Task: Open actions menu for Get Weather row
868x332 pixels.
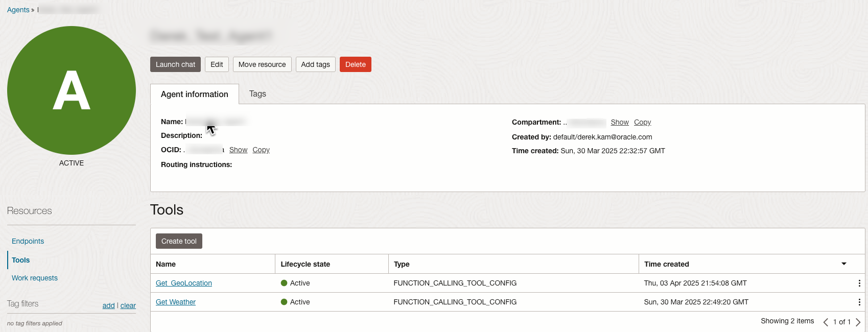Action: coord(859,302)
